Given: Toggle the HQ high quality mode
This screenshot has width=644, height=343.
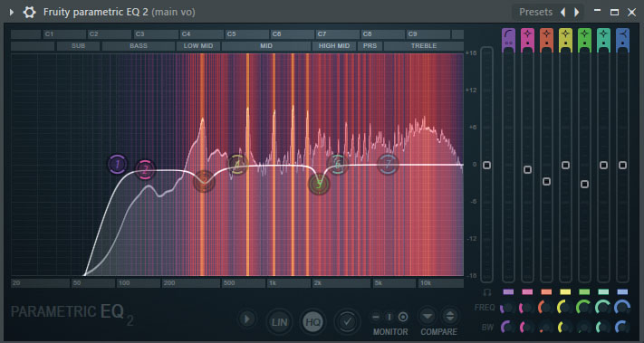Looking at the screenshot, I should coord(313,322).
